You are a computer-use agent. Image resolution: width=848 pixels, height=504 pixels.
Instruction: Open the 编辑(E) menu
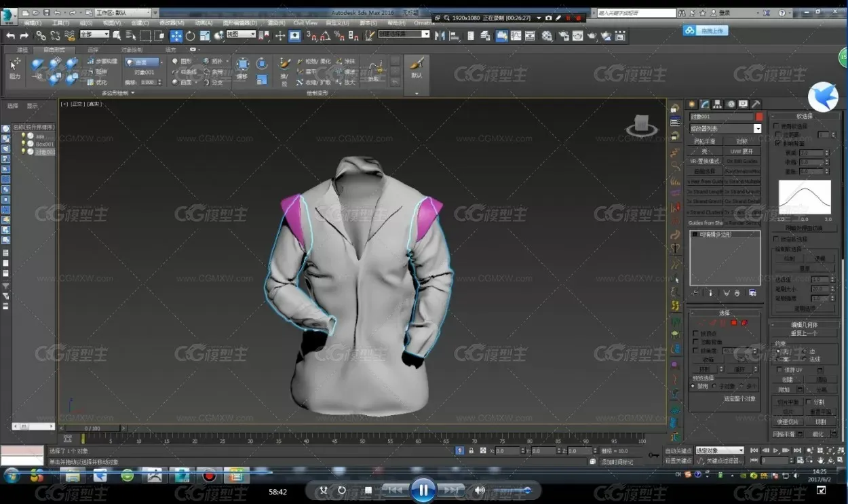coord(34,22)
